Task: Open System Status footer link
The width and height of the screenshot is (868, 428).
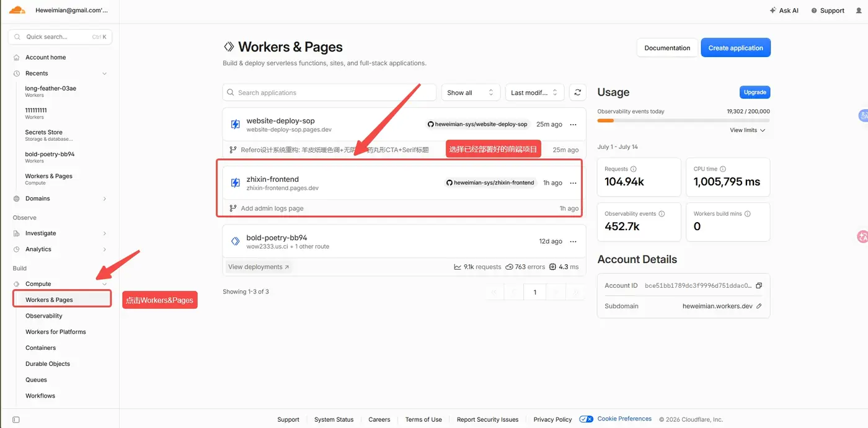Action: click(x=334, y=419)
